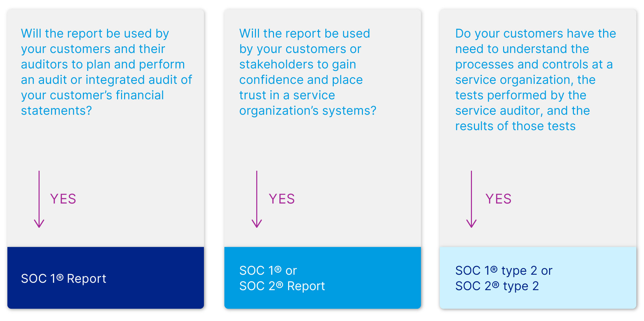Select the YES label in the middle card

point(282,199)
